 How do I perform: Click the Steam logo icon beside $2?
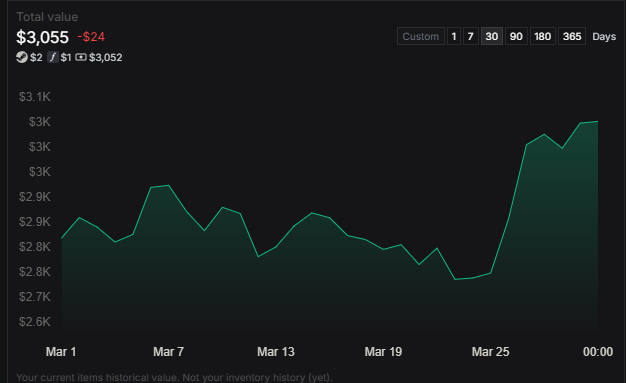[x=22, y=58]
